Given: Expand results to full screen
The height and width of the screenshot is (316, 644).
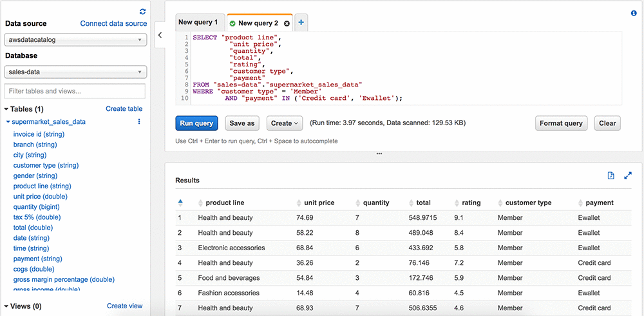Looking at the screenshot, I should pos(627,175).
